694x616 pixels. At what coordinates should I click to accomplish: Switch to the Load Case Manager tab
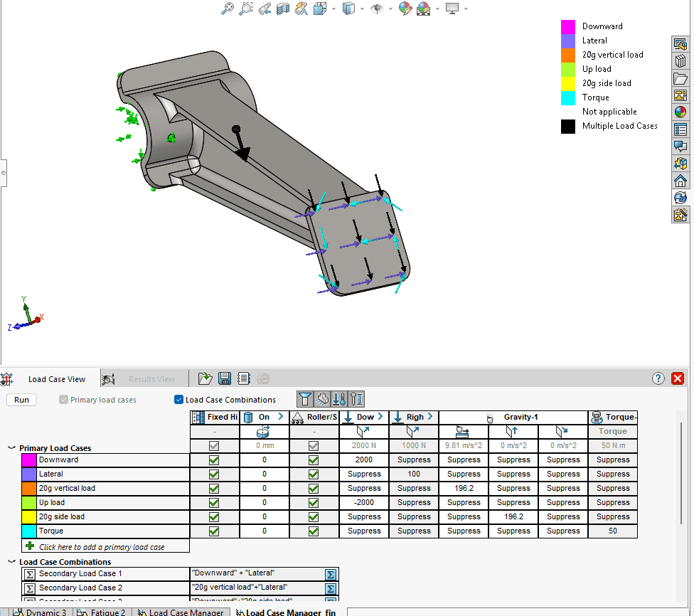183,612
